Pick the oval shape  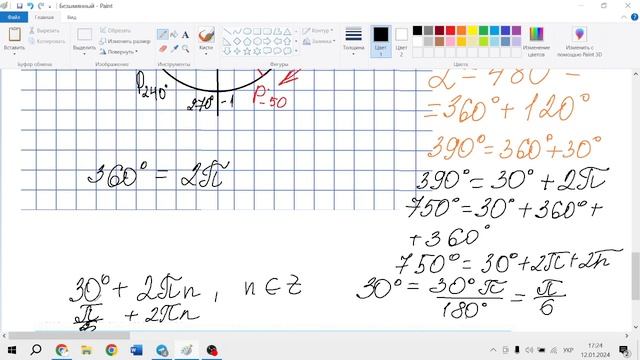click(x=247, y=31)
